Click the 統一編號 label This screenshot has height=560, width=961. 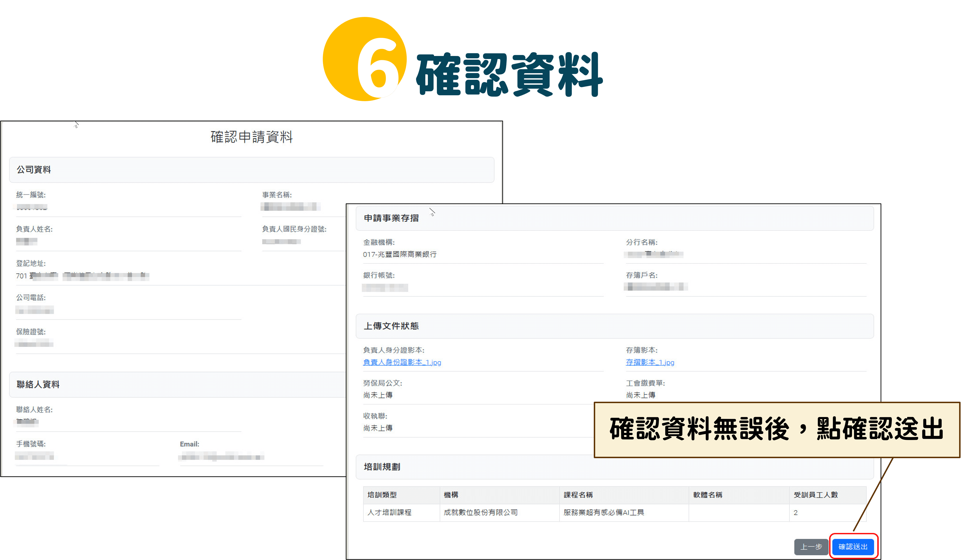point(31,195)
